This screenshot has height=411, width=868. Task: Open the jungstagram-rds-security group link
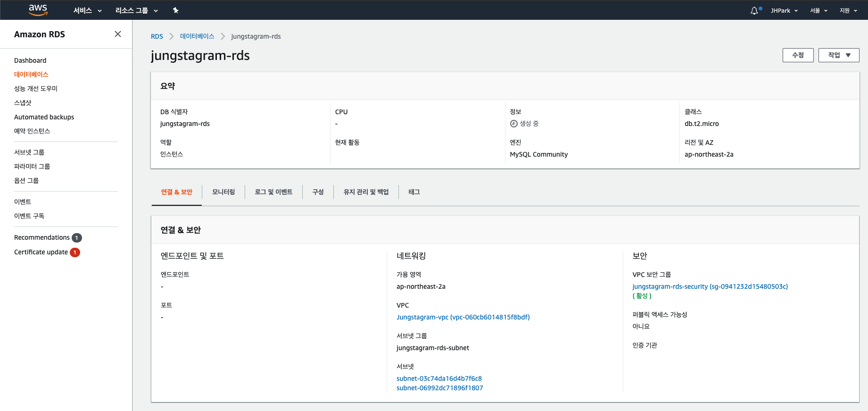click(710, 286)
